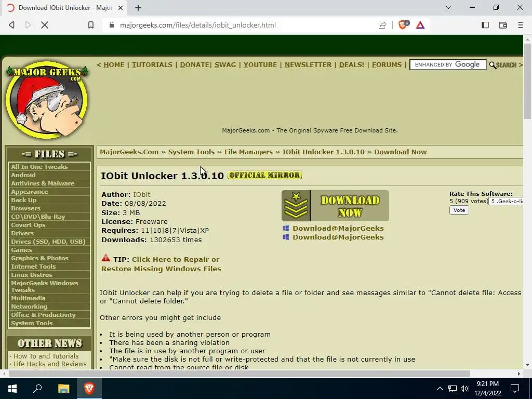This screenshot has height=399, width=532.
Task: Click the Major Geeks logo image
Action: [47, 100]
